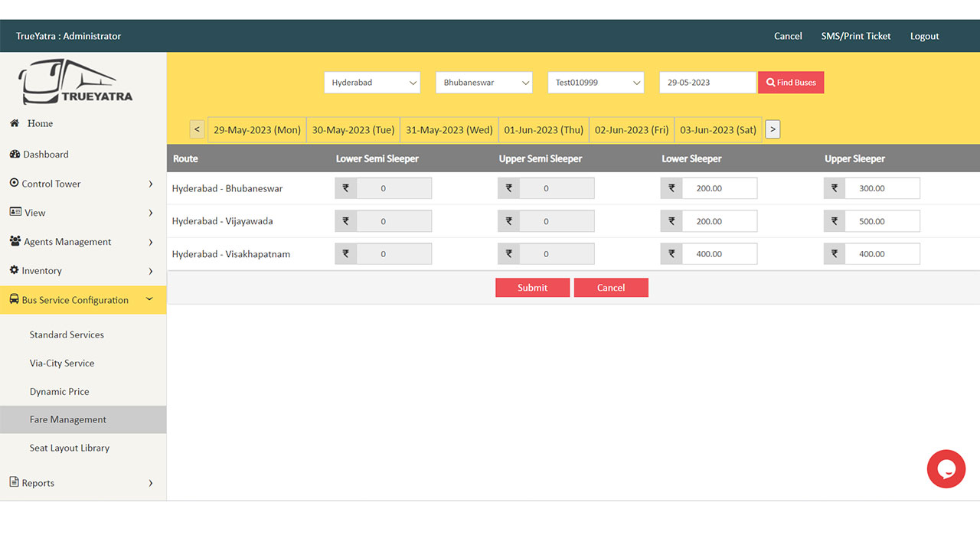Click the Home house icon
This screenshot has height=551, width=980.
(x=15, y=123)
